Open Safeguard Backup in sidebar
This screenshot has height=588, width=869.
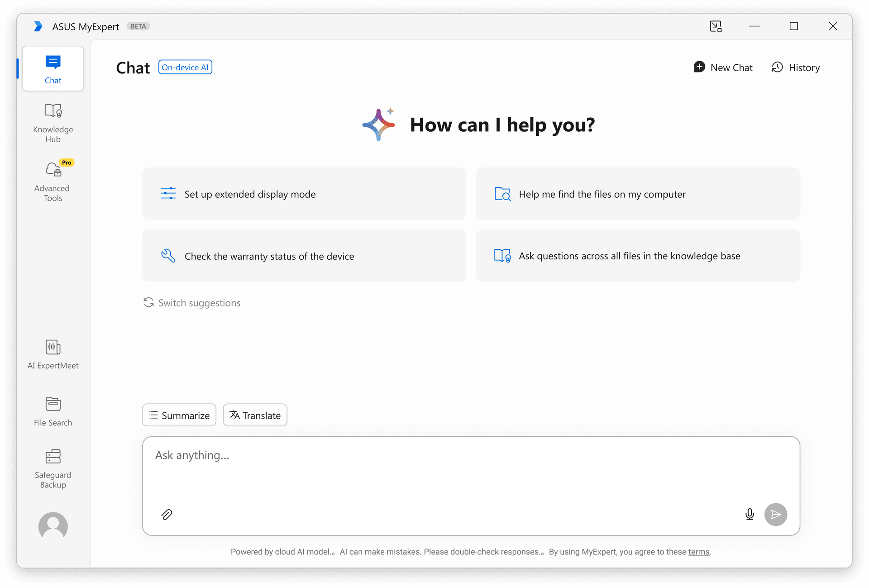click(x=53, y=468)
